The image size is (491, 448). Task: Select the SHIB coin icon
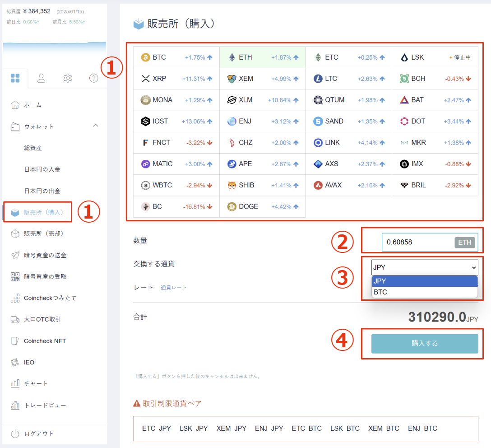[x=232, y=185]
